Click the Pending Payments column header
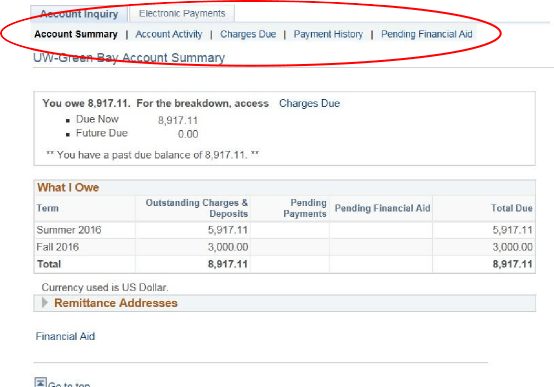This screenshot has width=554, height=387. pyautogui.click(x=305, y=208)
